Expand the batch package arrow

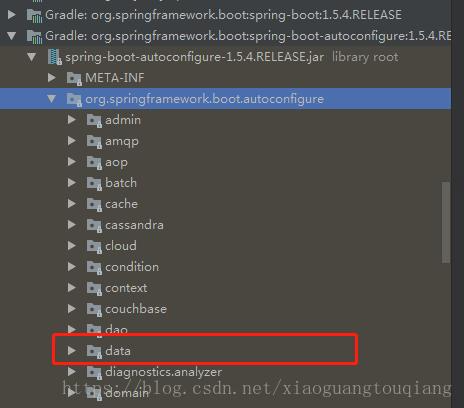click(72, 183)
